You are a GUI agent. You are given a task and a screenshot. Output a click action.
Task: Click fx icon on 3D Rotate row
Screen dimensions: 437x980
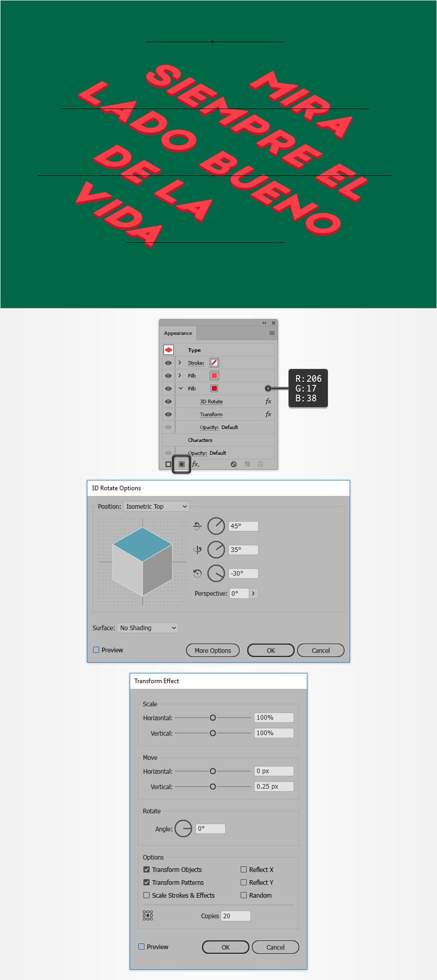[x=268, y=401]
